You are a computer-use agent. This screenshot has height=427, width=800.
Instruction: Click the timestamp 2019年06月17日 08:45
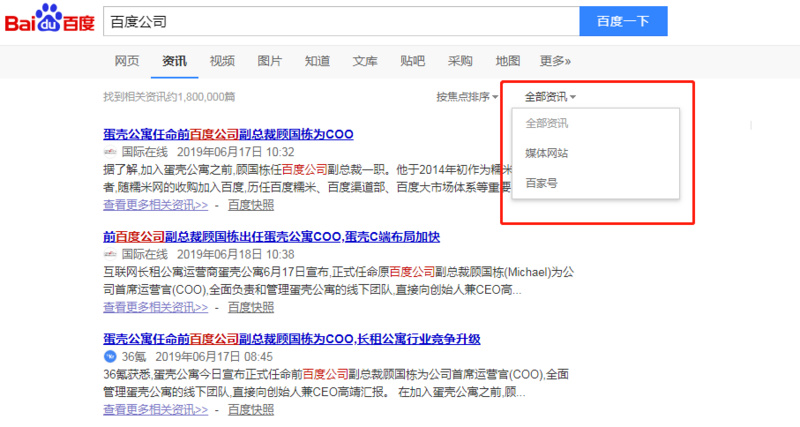coord(214,356)
